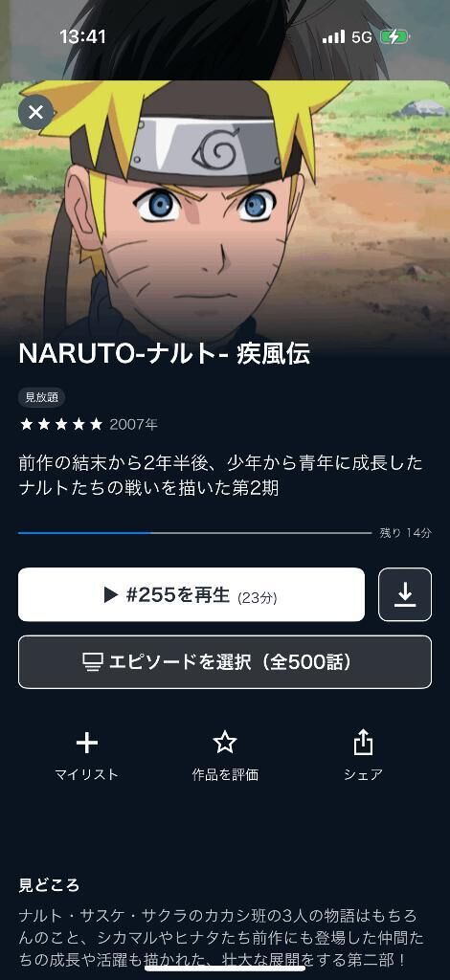Screen dimensions: 450x980
Task: Tap the battery charging icon
Action: click(x=394, y=37)
